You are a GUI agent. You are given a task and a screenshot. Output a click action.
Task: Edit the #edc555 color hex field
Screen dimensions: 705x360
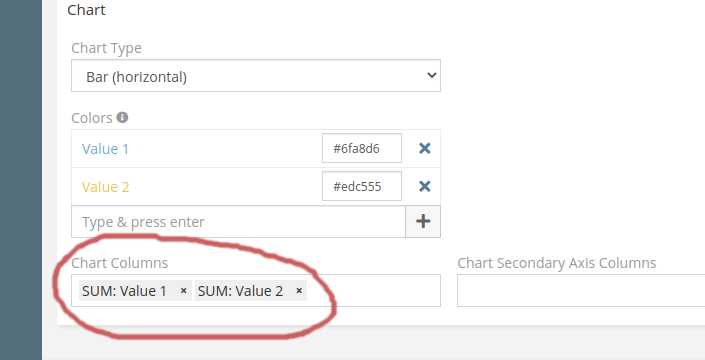[x=361, y=186]
